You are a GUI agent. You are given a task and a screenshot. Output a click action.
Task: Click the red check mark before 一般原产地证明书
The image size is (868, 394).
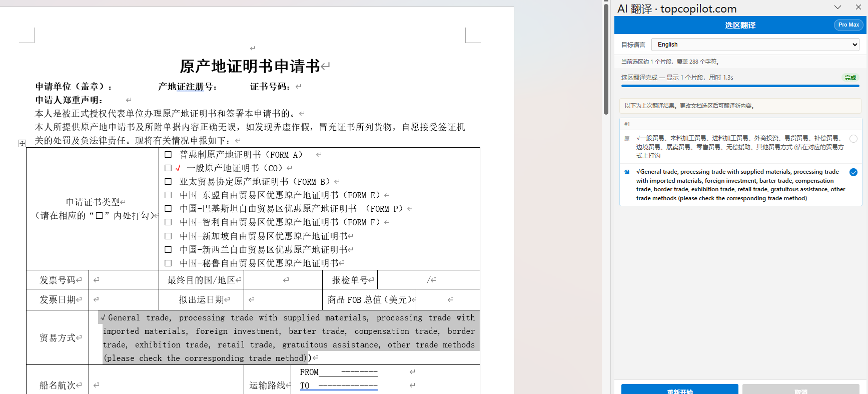tap(178, 168)
